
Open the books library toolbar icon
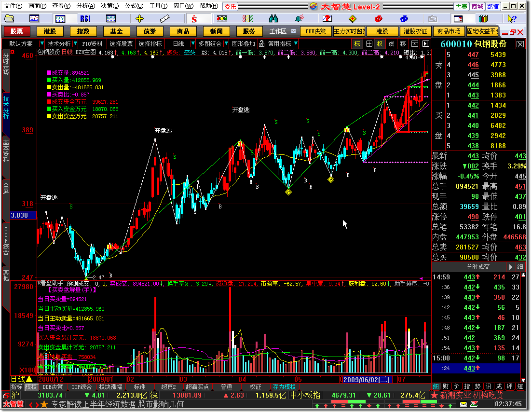click(x=483, y=19)
